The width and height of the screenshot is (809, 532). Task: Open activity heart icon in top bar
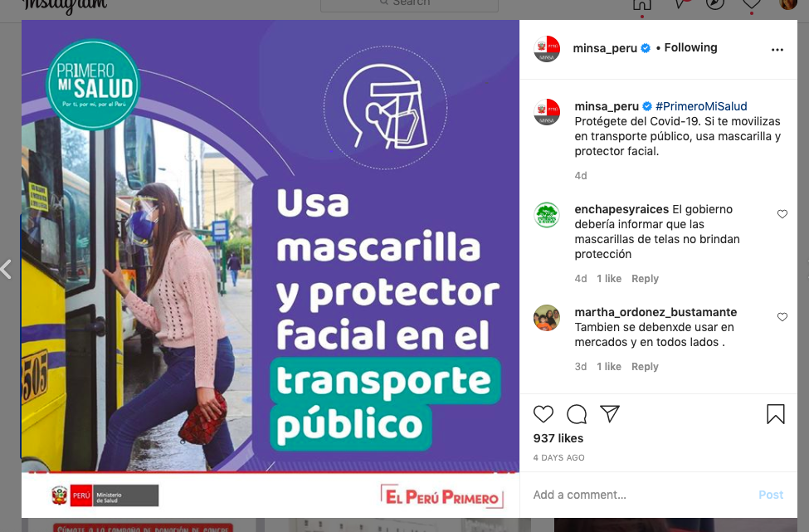(x=752, y=4)
